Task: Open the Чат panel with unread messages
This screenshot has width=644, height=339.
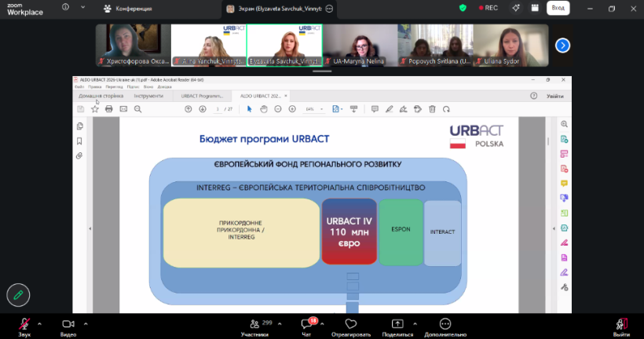Action: tap(307, 326)
